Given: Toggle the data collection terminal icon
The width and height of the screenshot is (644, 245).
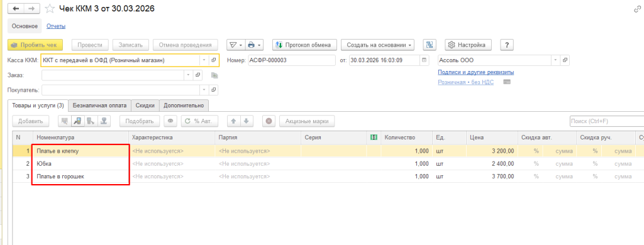Looking at the screenshot, I should (x=77, y=121).
